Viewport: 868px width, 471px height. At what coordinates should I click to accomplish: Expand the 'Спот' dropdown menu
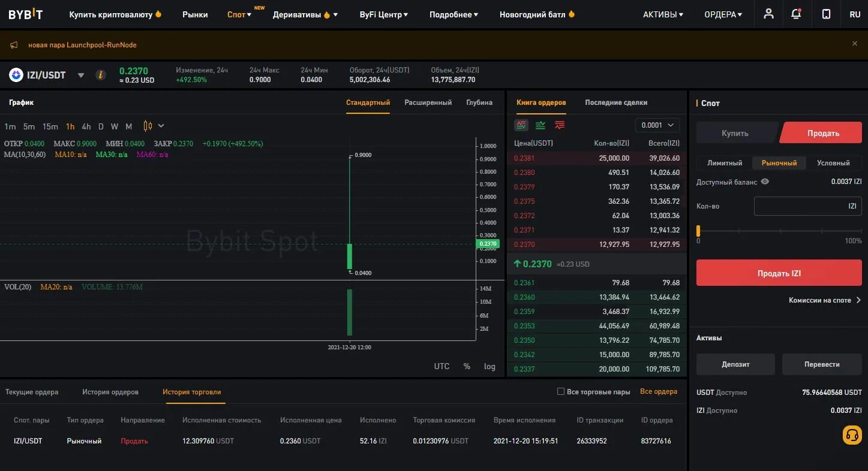[x=239, y=14]
